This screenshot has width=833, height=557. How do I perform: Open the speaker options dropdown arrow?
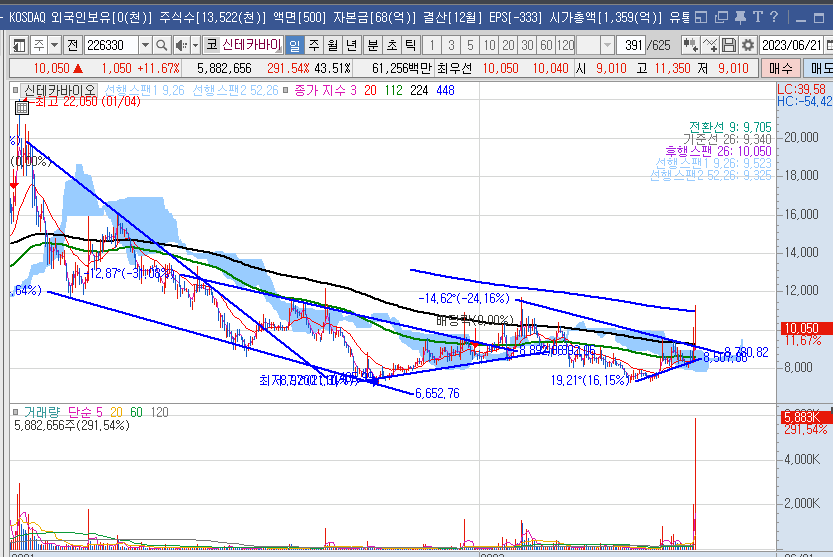(196, 45)
